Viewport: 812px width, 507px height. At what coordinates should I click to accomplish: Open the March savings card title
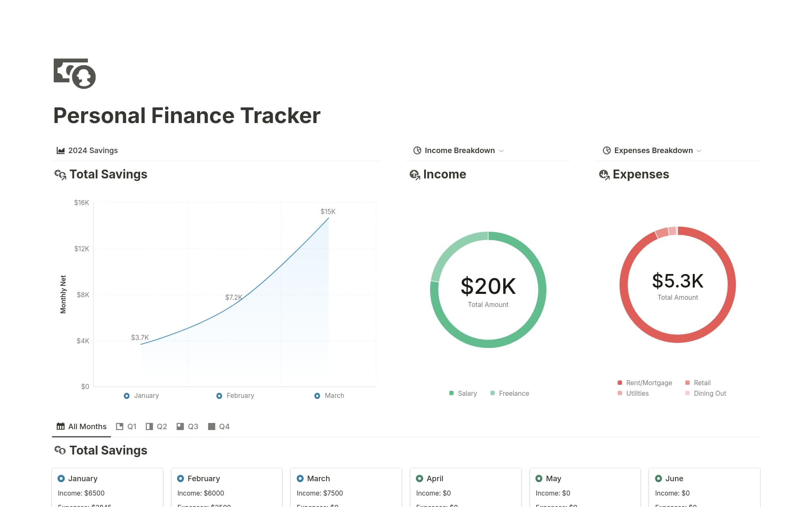coord(318,479)
